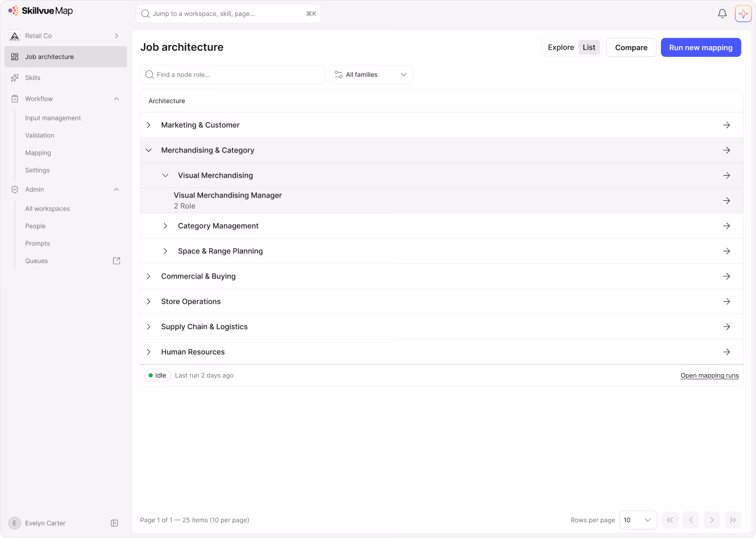Open Queues external link icon
The height and width of the screenshot is (538, 756).
(116, 261)
